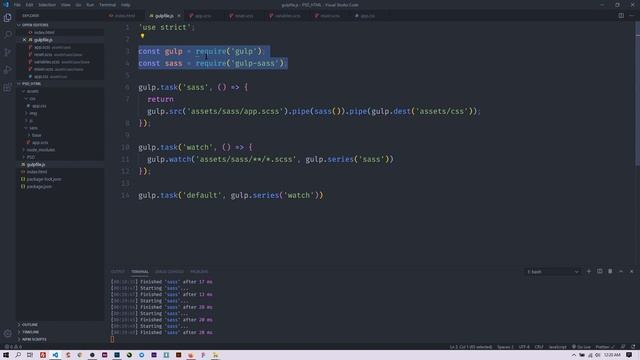Screen dimensions: 640x360
Task: Click errors and warnings indicator in status bar
Action: [x=13, y=347]
